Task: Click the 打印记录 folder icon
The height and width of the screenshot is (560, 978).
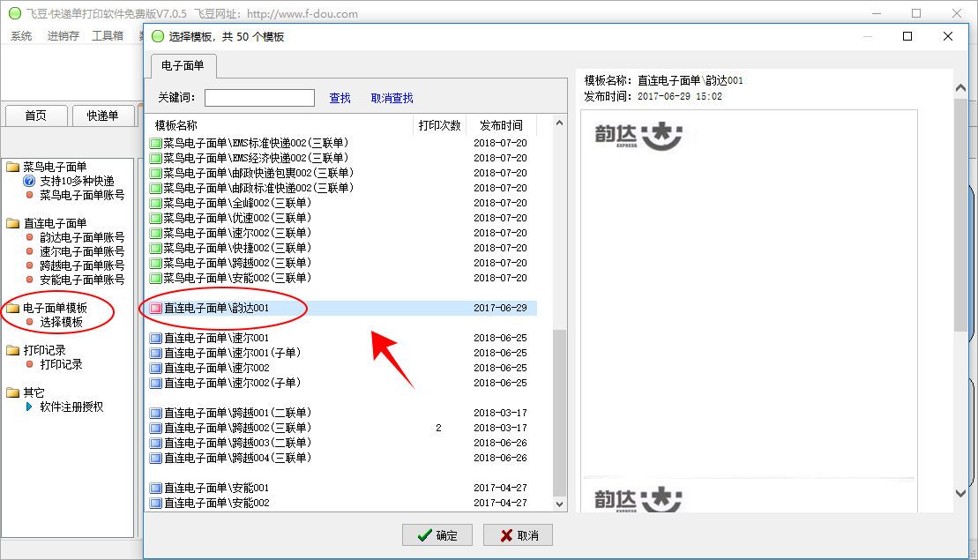Action: (13, 350)
